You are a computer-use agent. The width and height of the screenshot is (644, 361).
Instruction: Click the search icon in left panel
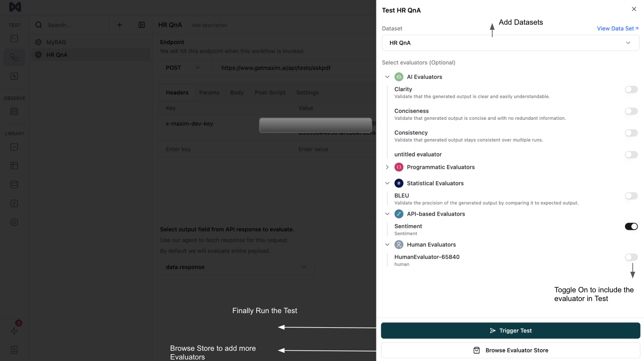[x=39, y=25]
